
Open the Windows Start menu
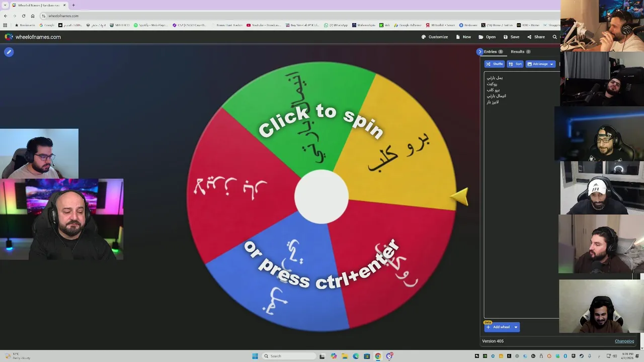[x=255, y=356]
